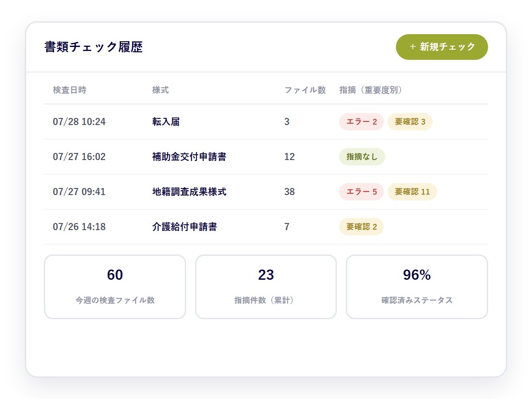
Task: Click the 23 cumulative issues value
Action: 266,275
